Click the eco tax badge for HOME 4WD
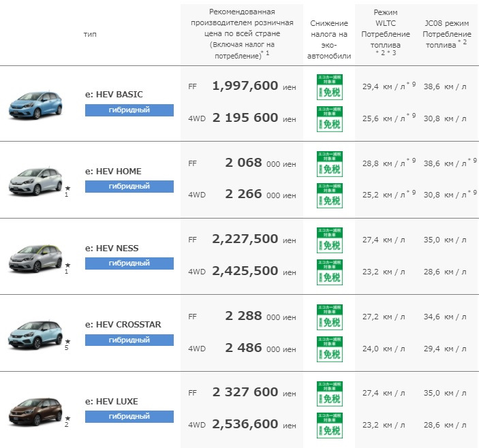Viewport: 479px width, 448px height. 331,195
